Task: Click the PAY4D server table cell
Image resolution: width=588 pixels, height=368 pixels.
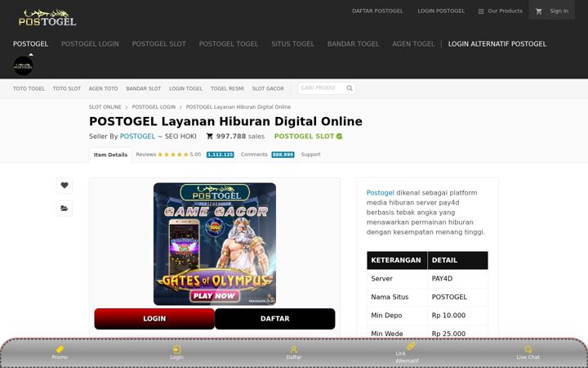Action: pyautogui.click(x=457, y=279)
